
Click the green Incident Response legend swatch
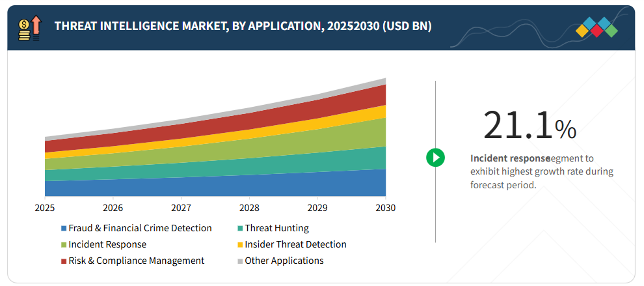64,245
